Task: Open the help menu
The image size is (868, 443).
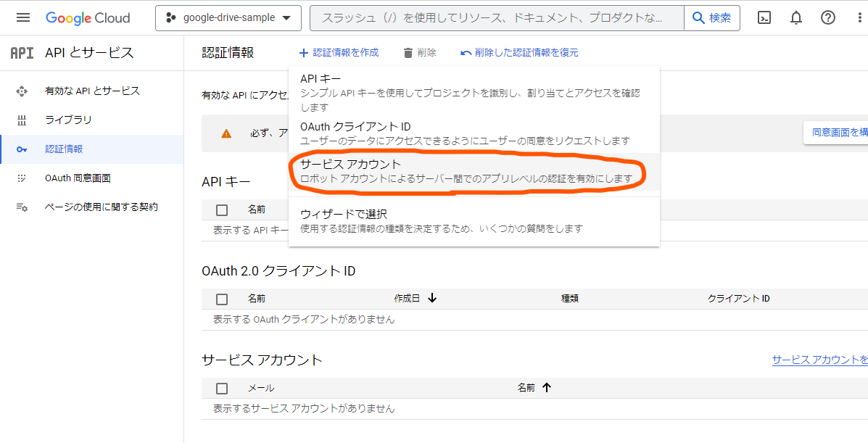Action: [x=827, y=19]
